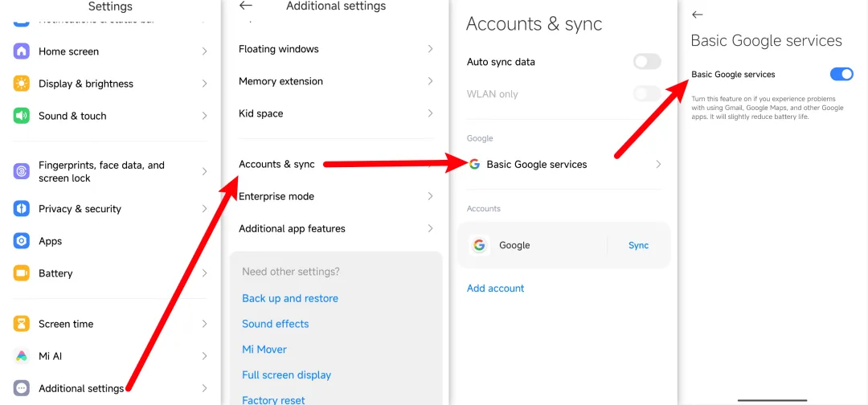Tap the "Sound & touch" label
868x405 pixels.
[x=72, y=116]
